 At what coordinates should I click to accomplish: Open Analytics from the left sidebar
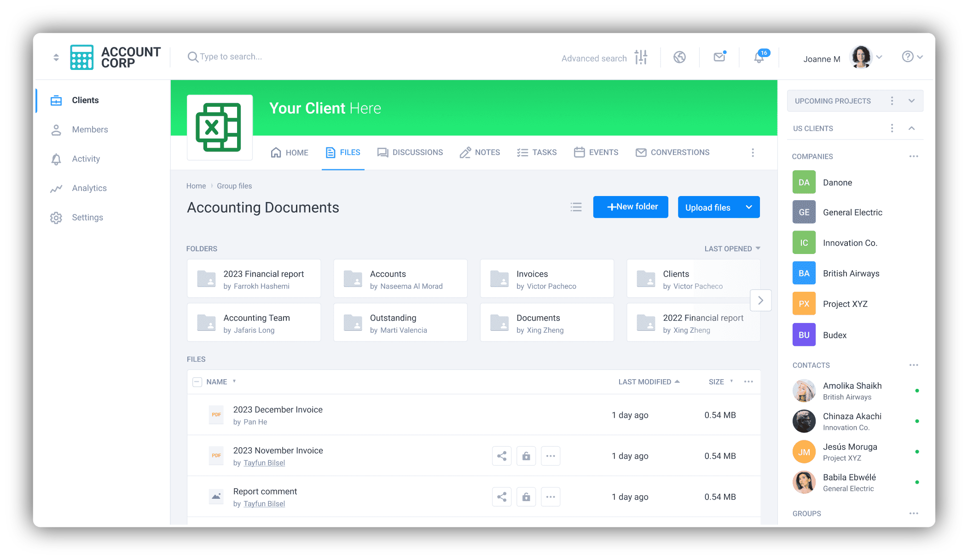[x=89, y=188]
